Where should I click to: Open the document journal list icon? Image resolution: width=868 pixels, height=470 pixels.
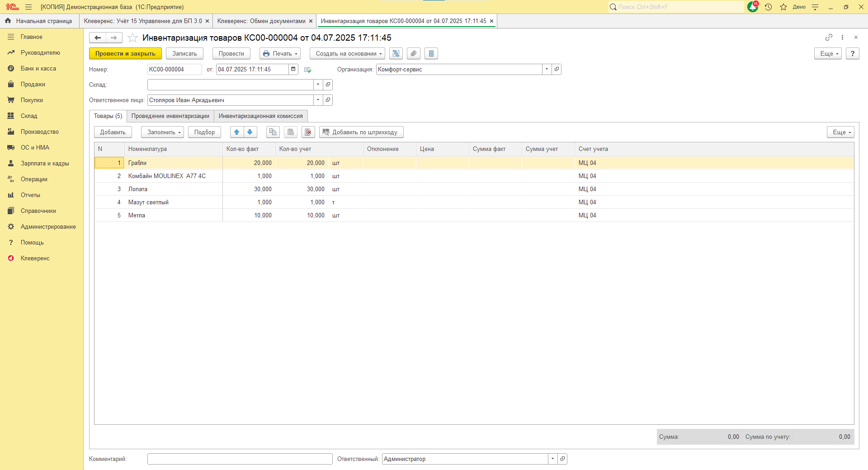431,53
